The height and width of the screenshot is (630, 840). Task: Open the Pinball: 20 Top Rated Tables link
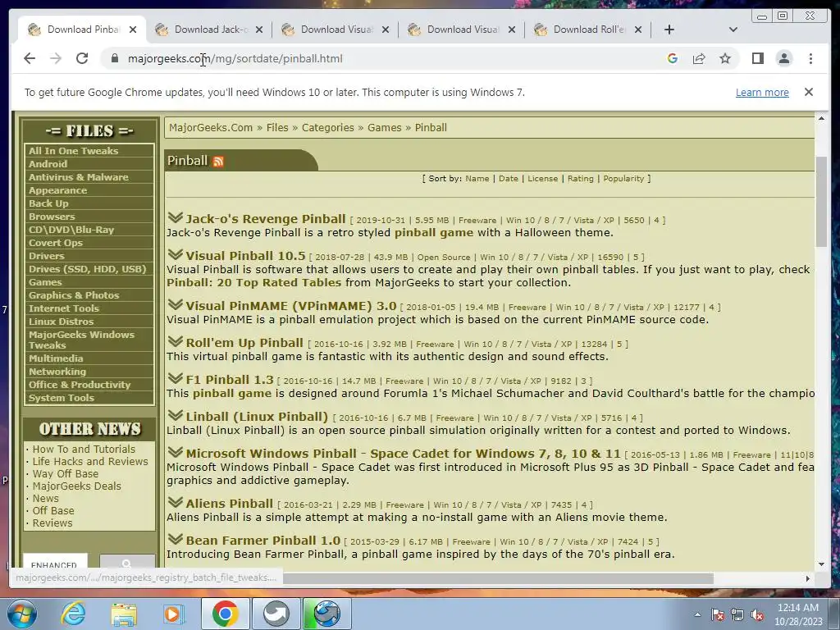[x=254, y=282]
